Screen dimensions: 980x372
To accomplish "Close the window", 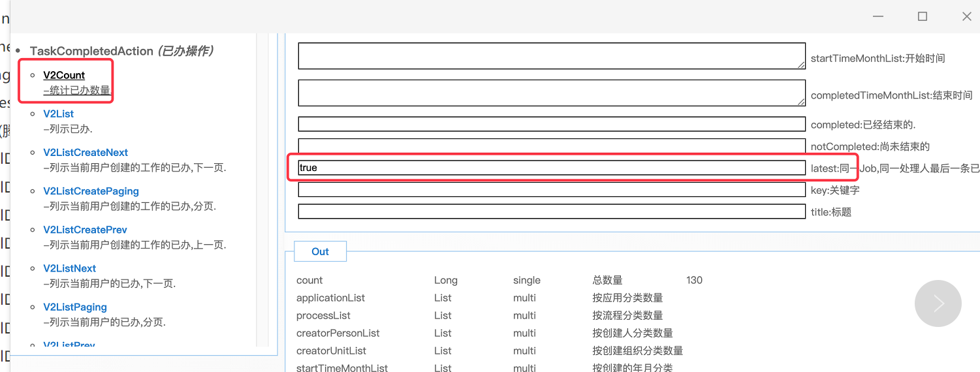I will 967,17.
